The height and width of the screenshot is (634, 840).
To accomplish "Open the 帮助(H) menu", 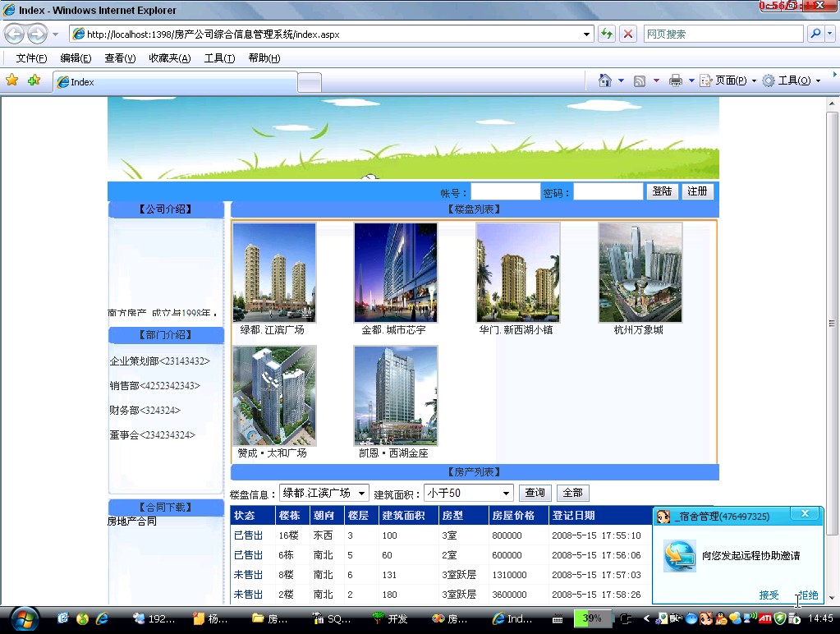I will coord(264,57).
